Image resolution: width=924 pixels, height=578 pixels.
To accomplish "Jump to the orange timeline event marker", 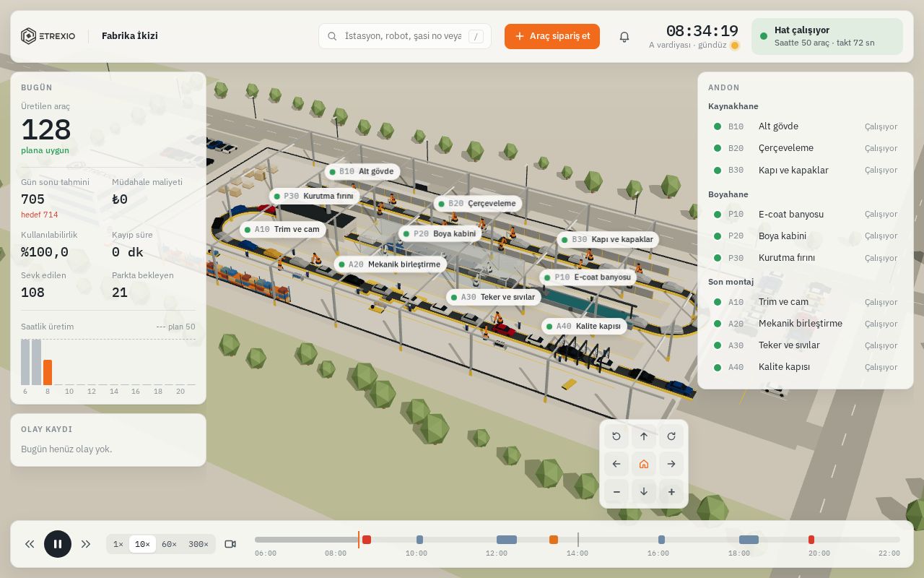I will (554, 540).
